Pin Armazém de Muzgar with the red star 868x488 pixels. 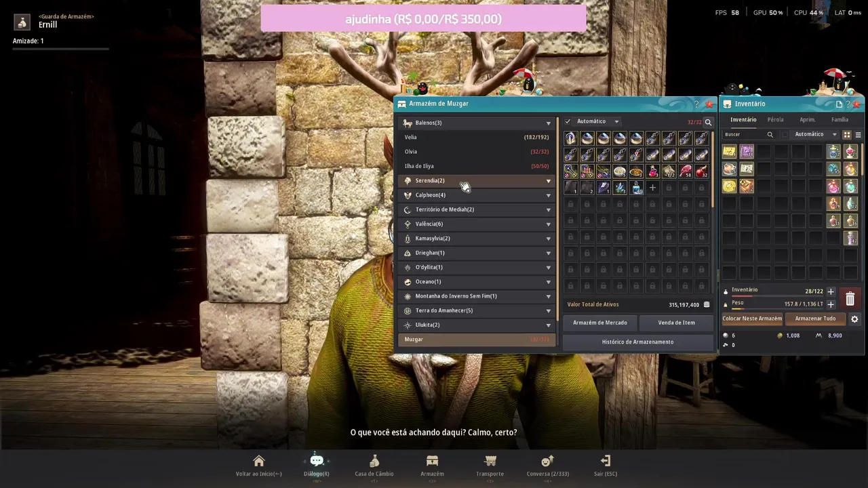709,104
